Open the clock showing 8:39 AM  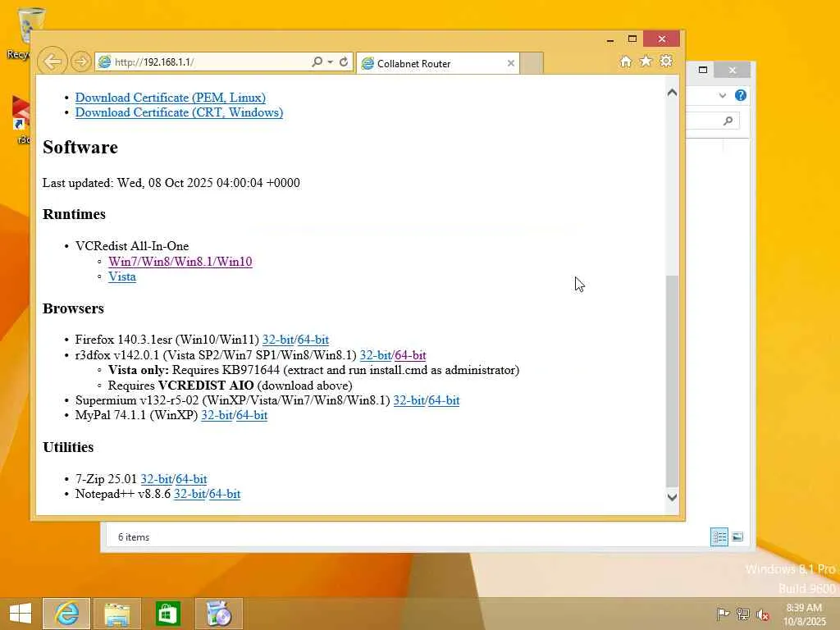[x=805, y=614]
